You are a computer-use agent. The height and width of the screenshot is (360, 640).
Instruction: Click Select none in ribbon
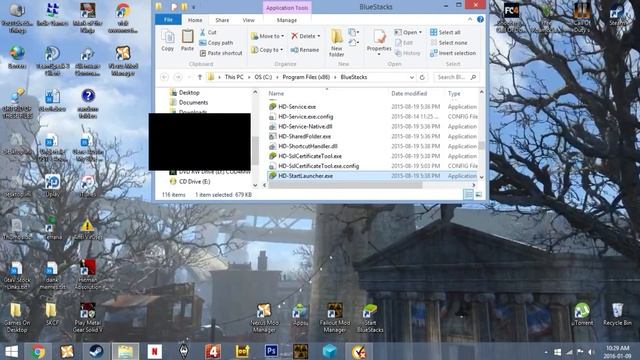pyautogui.click(x=449, y=43)
